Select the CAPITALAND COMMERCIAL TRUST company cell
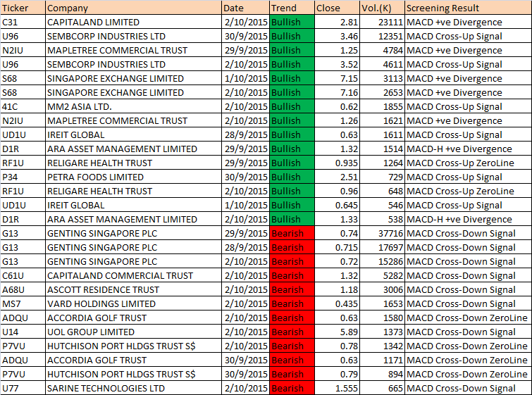 [x=133, y=275]
